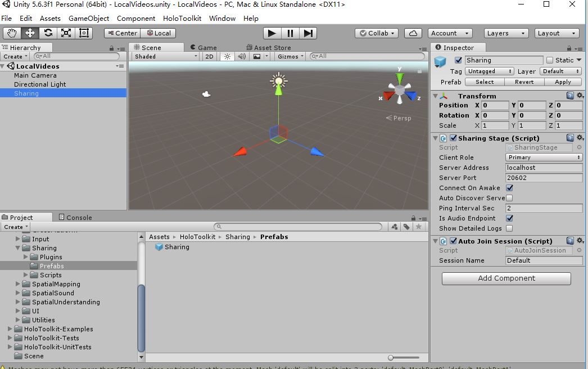Uncheck Is Audio Endpoint
This screenshot has width=588, height=369.
(x=510, y=218)
